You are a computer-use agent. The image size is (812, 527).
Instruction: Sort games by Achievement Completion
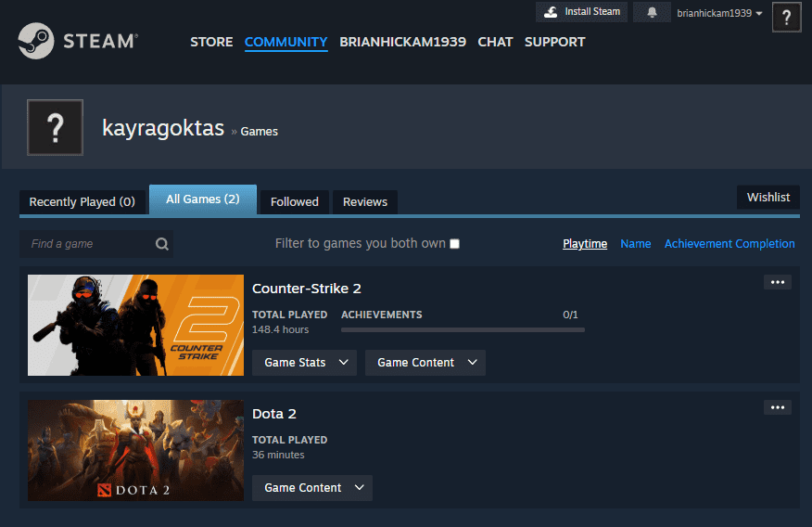click(x=730, y=244)
